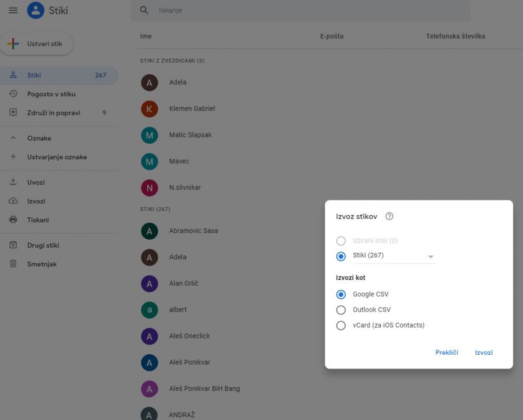Click the search magnifier icon
The width and height of the screenshot is (523, 420).
tap(145, 10)
